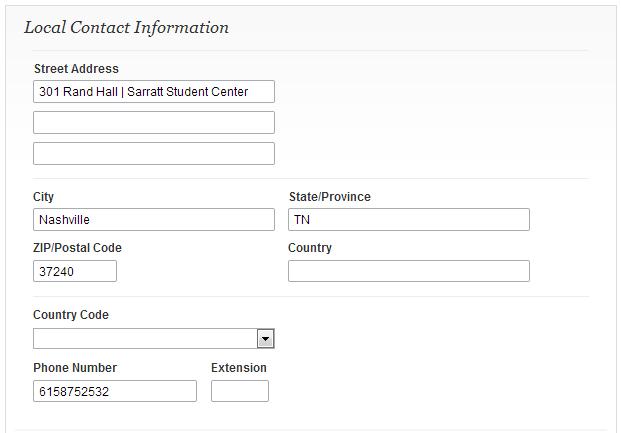Click the State/Province field showing TN
This screenshot has width=621, height=433.
[408, 220]
